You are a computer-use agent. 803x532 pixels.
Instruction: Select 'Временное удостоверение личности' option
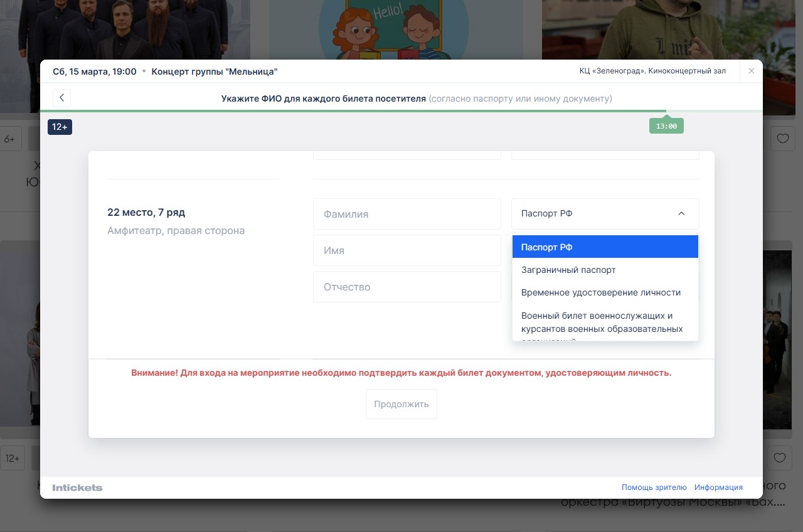tap(605, 292)
